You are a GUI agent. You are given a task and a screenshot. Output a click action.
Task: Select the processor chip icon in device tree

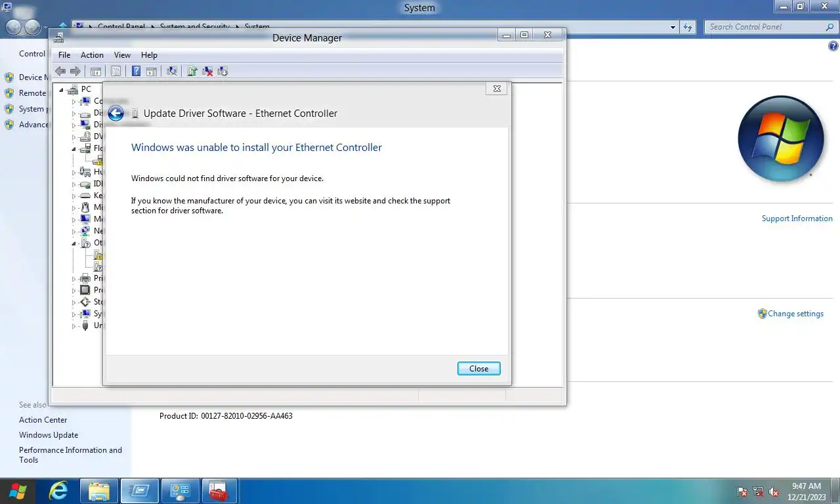[85, 290]
